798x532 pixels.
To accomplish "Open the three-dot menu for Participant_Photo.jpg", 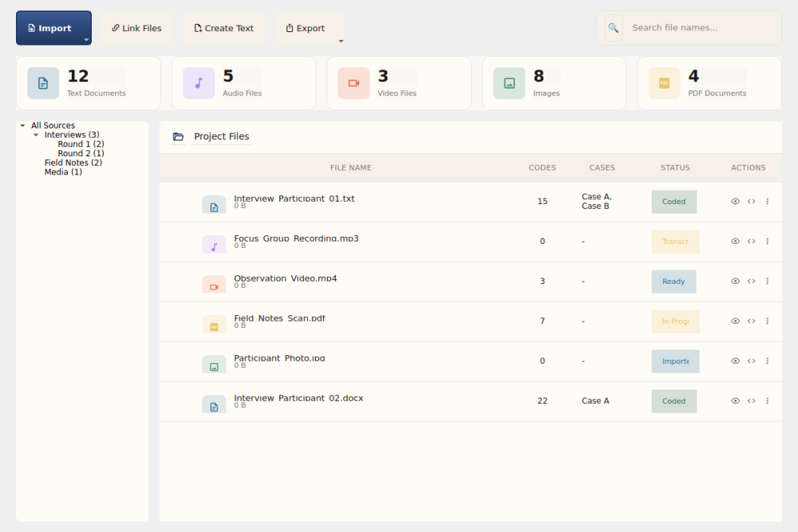I will coord(767,361).
